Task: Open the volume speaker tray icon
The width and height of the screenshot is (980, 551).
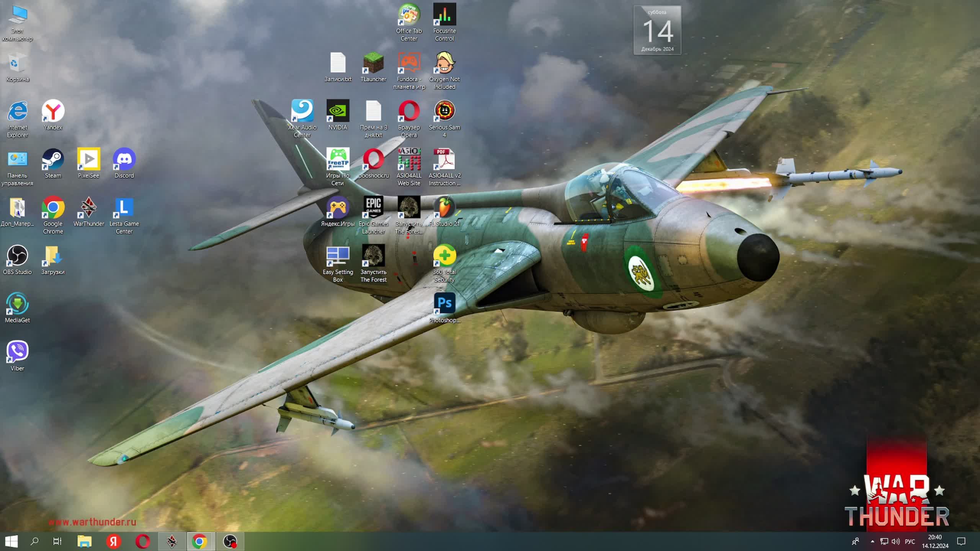Action: (x=895, y=541)
